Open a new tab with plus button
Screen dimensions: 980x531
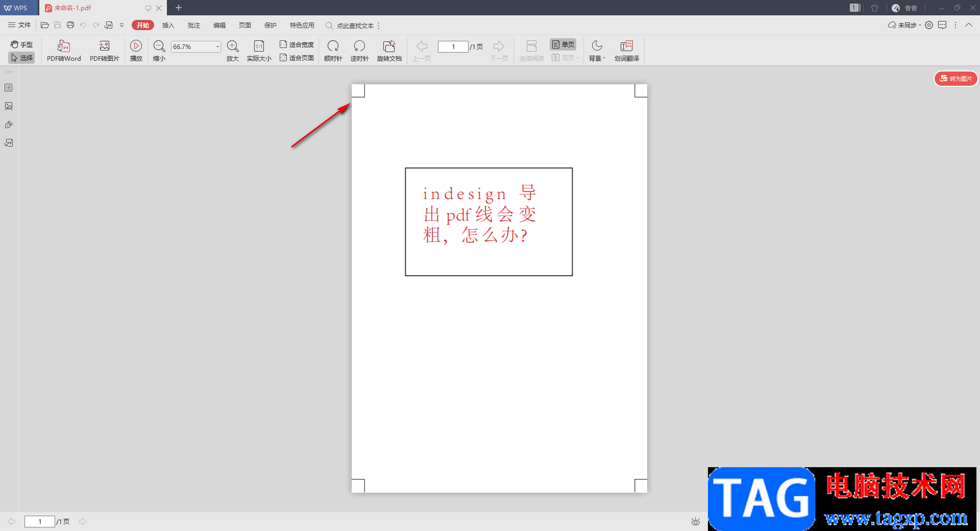click(x=179, y=8)
